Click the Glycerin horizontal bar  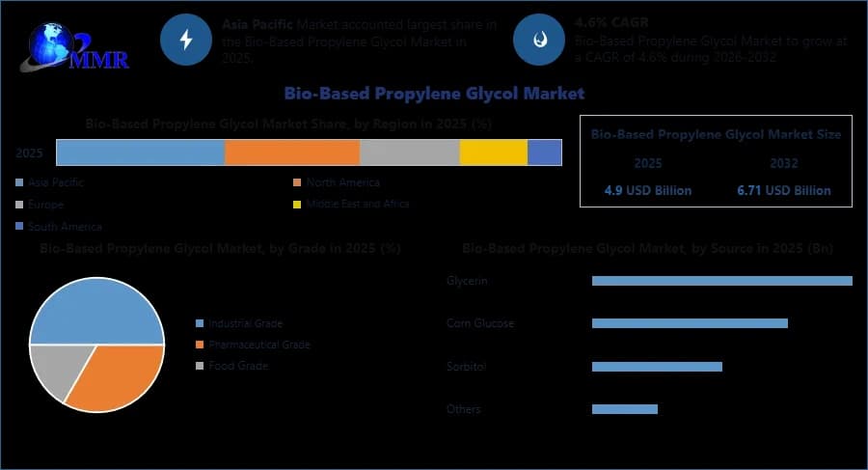pyautogui.click(x=722, y=281)
